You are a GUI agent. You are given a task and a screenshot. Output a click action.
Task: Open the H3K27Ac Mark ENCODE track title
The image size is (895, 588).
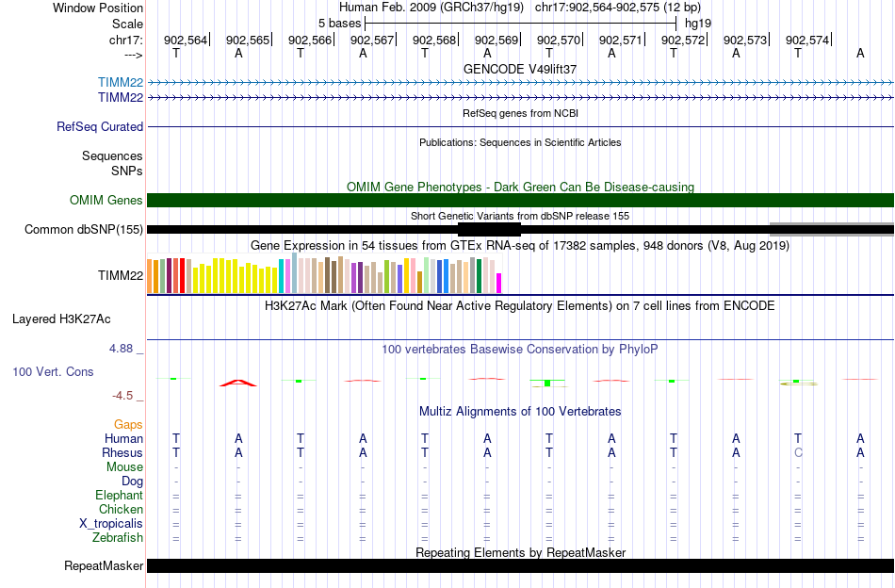point(520,305)
